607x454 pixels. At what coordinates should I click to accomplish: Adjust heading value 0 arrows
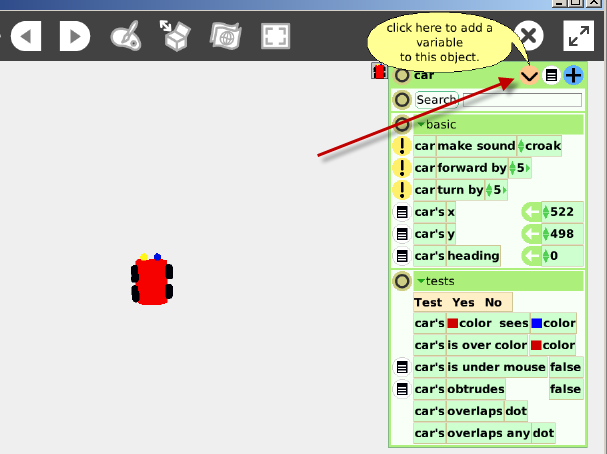pyautogui.click(x=546, y=256)
